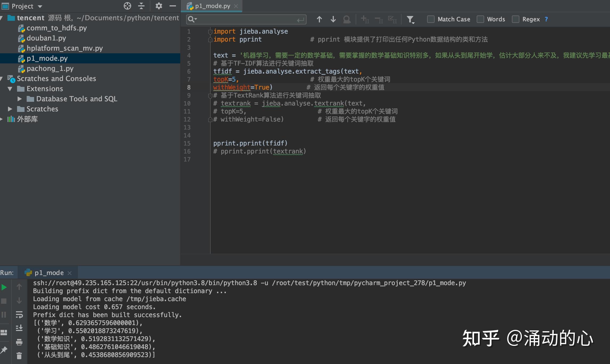
Task: Print the console output
Action: click(x=19, y=342)
